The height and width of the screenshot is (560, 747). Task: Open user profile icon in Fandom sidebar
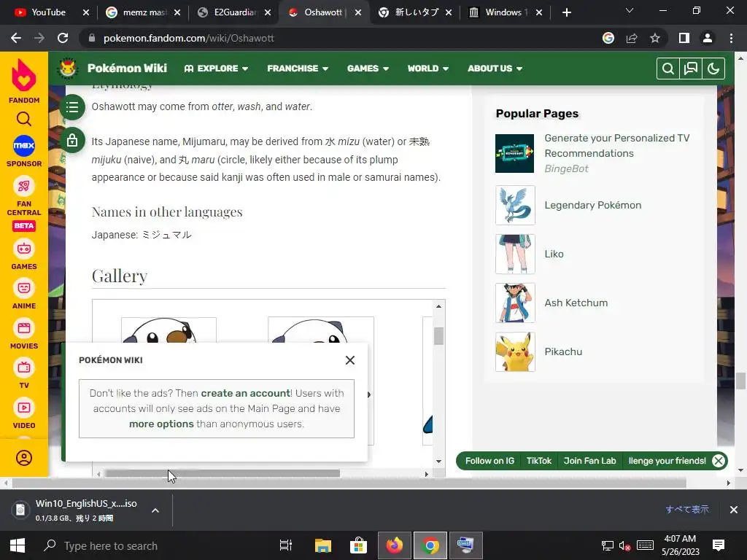pos(24,458)
